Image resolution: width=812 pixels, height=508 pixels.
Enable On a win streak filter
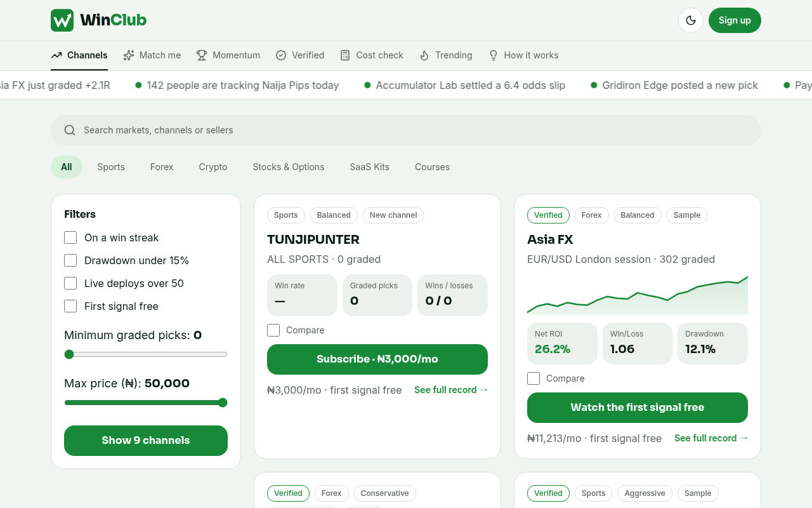(70, 237)
